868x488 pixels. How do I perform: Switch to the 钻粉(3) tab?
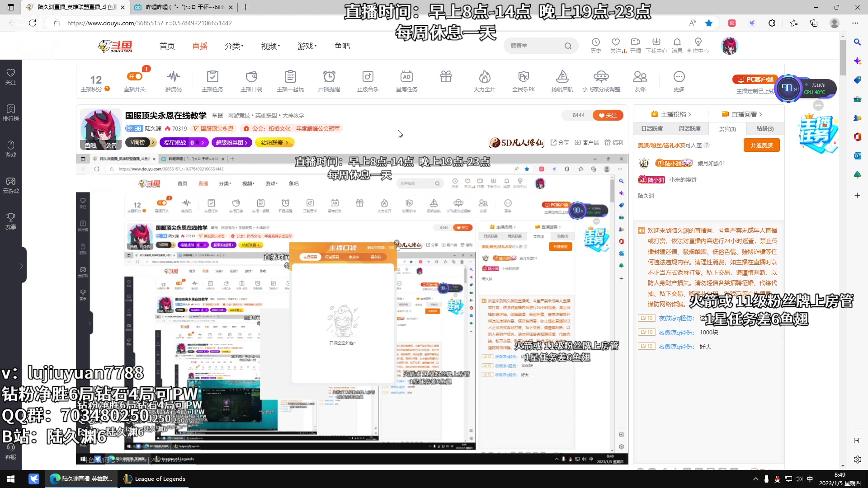coord(765,129)
